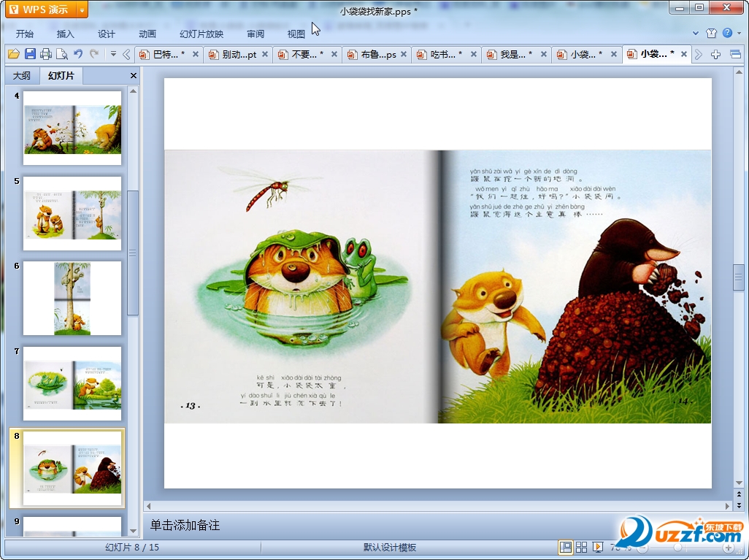Click the horizontal scrollbar left arrow

click(148, 505)
